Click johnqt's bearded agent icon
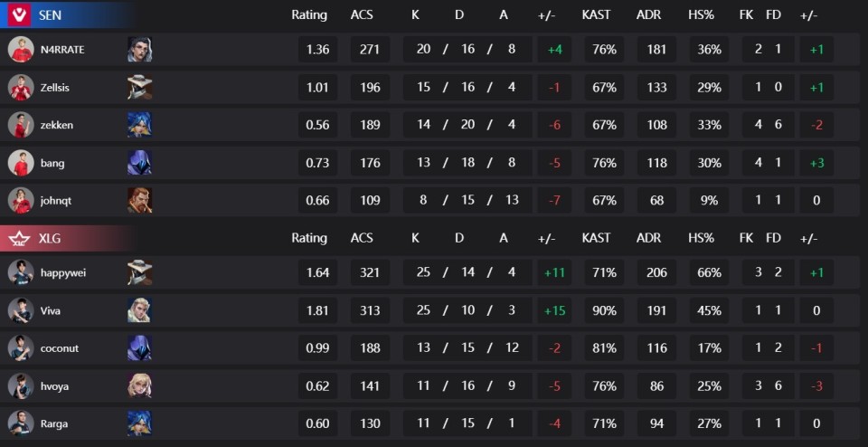Viewport: 868px width, 447px height. [x=139, y=200]
